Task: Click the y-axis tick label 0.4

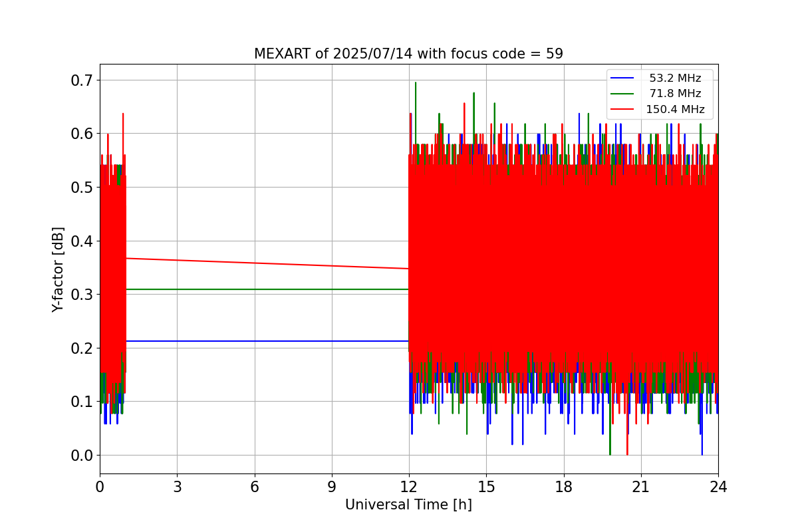Action: 82,241
